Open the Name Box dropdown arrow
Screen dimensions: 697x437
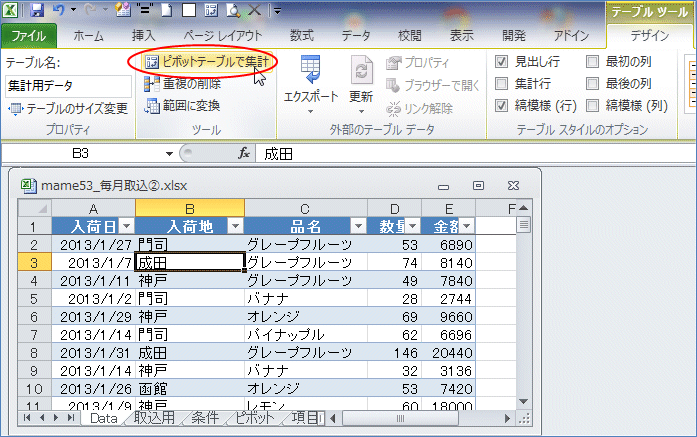click(169, 154)
